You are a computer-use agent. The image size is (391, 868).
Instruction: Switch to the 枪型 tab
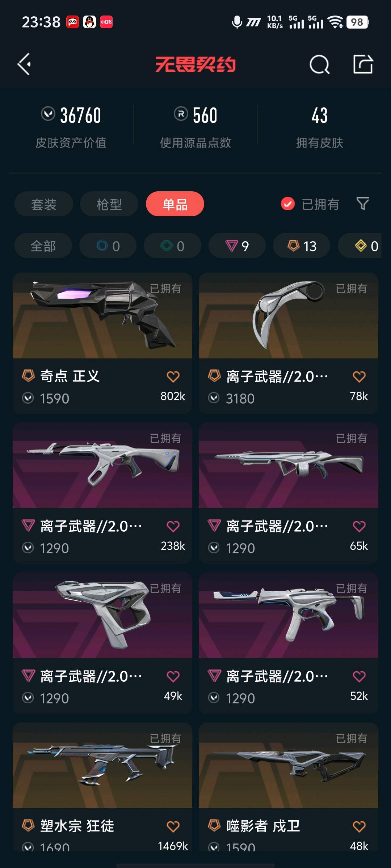click(x=109, y=204)
